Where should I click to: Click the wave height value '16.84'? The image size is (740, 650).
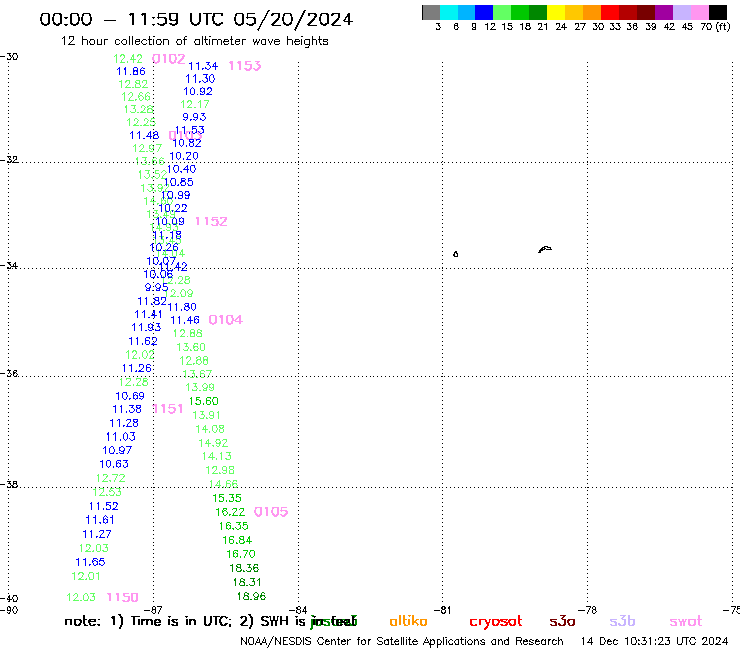coord(237,540)
